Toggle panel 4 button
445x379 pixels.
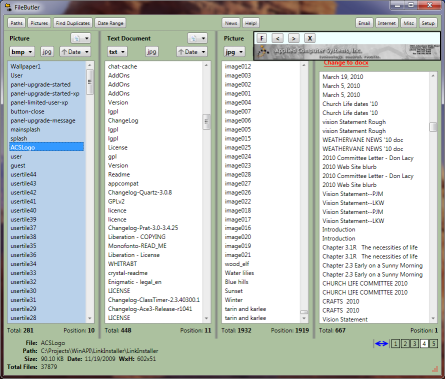424,343
